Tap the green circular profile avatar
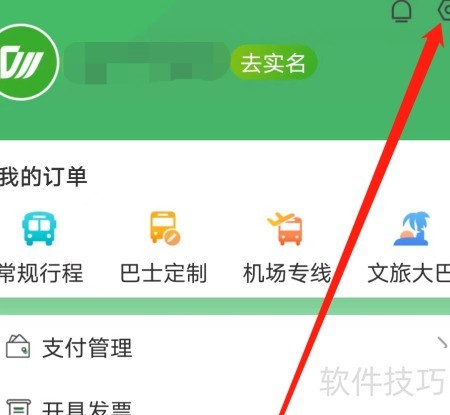The width and height of the screenshot is (450, 415). point(26,62)
